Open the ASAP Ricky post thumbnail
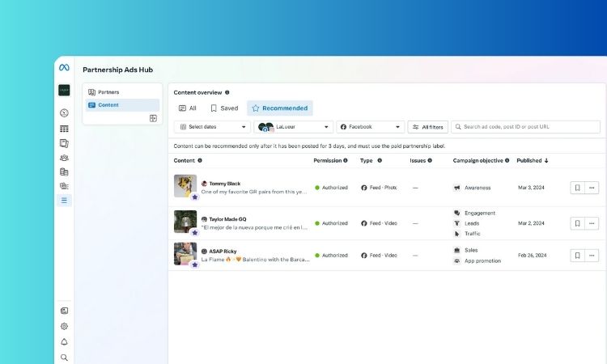607x364 pixels. pos(185,254)
